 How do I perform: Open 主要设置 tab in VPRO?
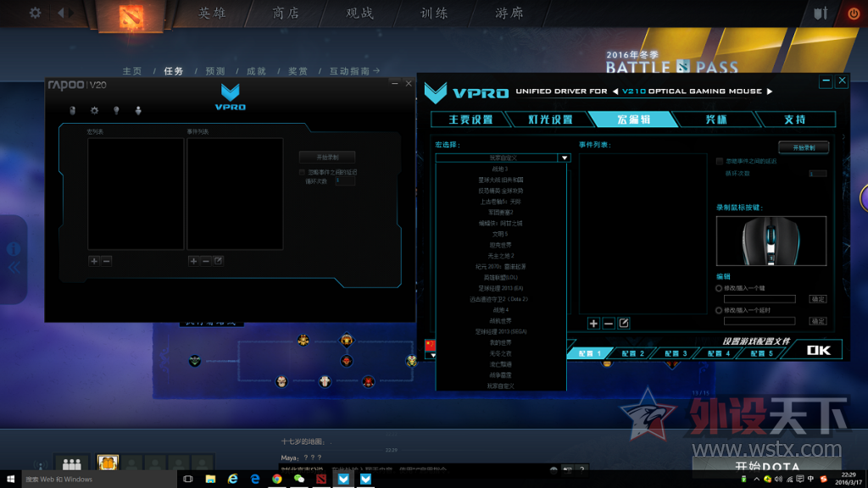[x=470, y=119]
